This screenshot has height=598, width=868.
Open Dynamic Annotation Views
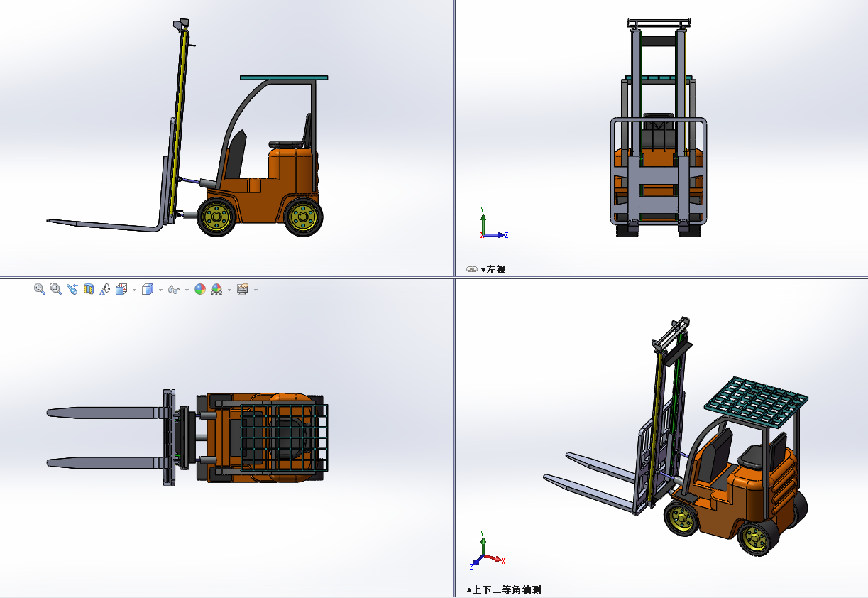(x=105, y=289)
